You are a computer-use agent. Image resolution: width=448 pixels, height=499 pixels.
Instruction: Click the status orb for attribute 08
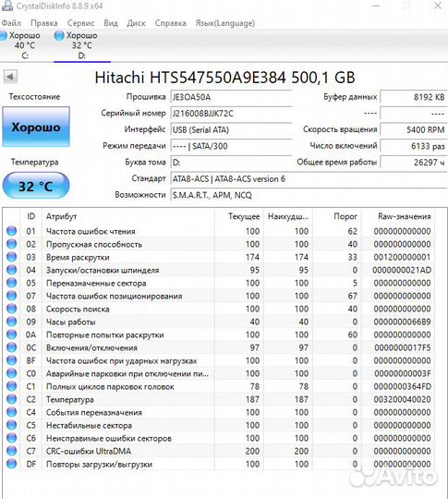pos(12,309)
